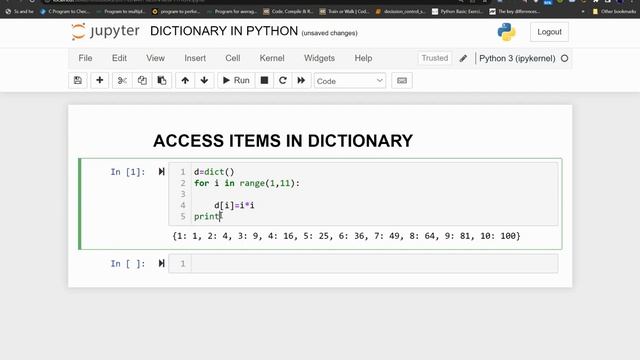The height and width of the screenshot is (360, 640).
Task: Interrupt the kernel with the stop icon
Action: (264, 80)
